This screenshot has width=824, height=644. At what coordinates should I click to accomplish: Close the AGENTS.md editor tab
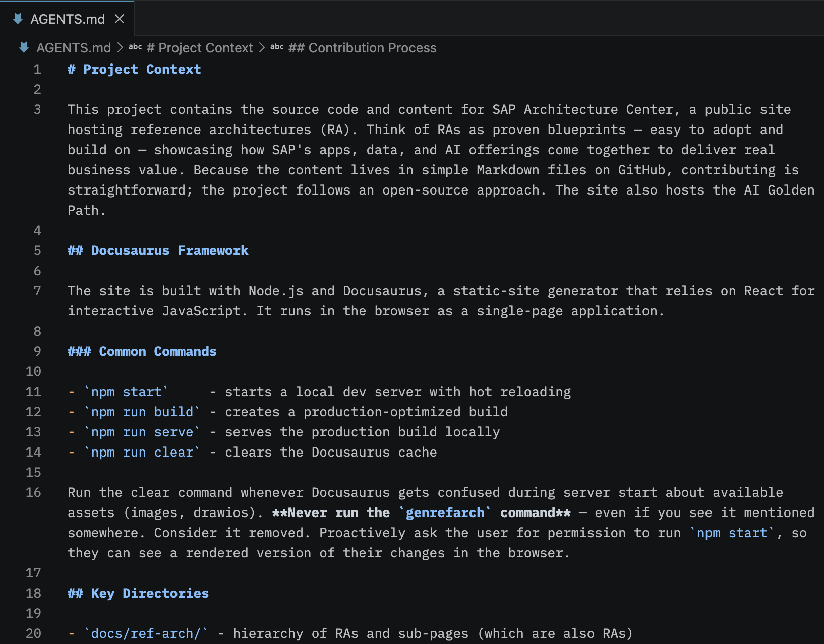[120, 19]
